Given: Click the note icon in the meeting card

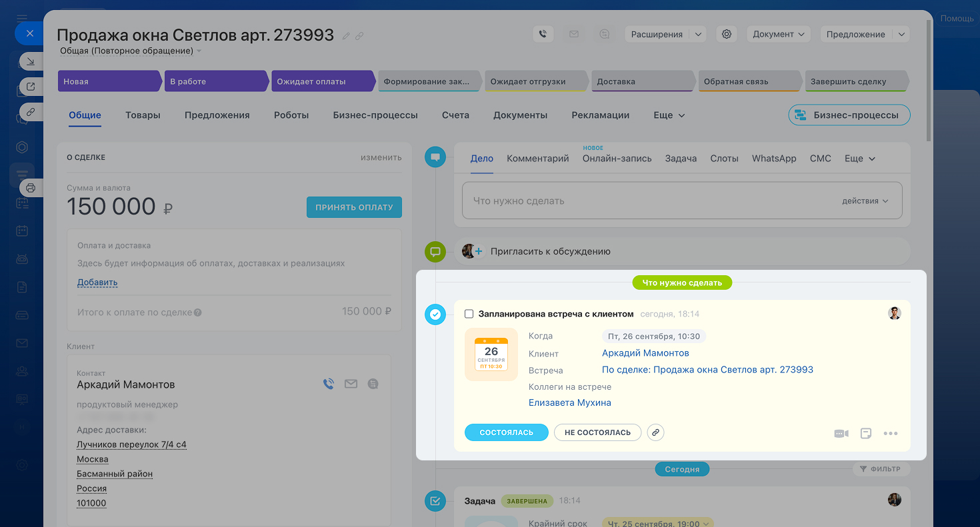Looking at the screenshot, I should click(x=866, y=434).
